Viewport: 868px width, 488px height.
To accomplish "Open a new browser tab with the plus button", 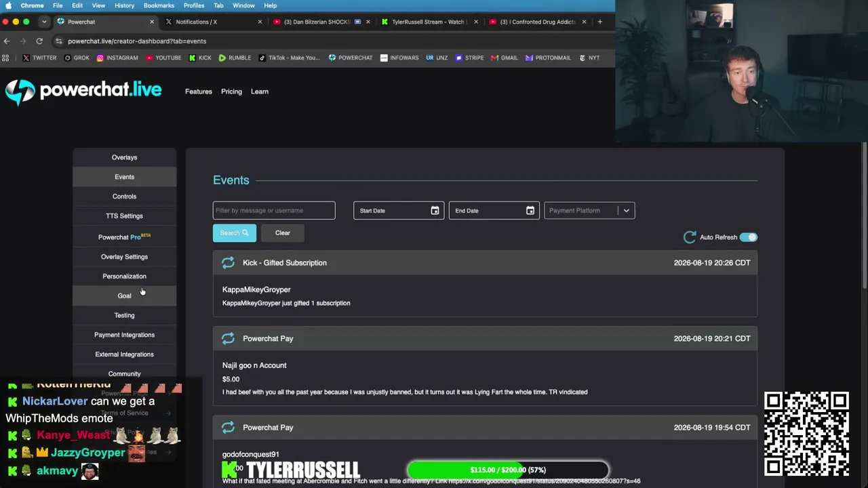I will click(x=599, y=22).
